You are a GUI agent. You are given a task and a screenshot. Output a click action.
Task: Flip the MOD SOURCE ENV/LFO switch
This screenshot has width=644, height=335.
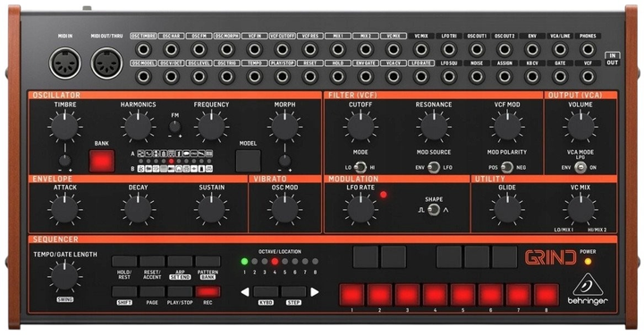pyautogui.click(x=434, y=167)
